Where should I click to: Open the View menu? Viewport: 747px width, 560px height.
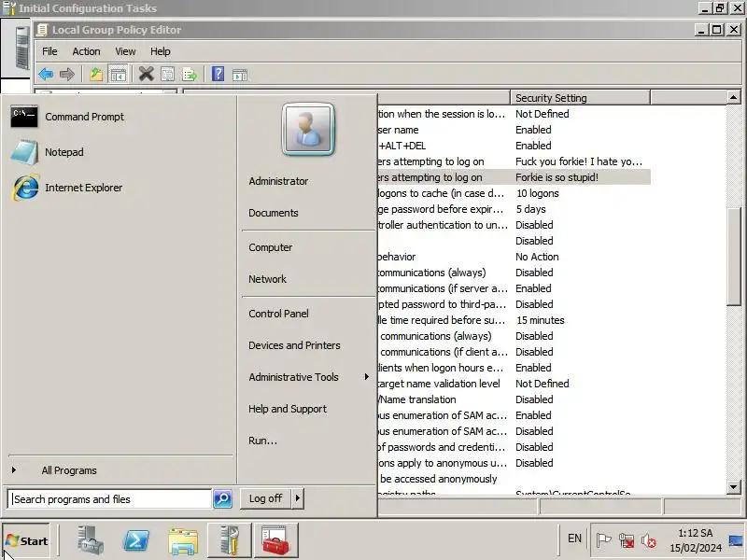point(125,51)
